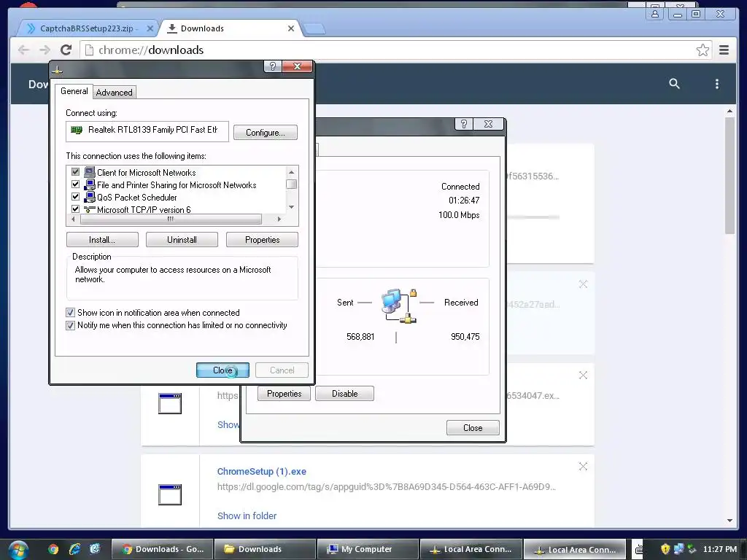
Task: Click Uninstall button
Action: [182, 239]
